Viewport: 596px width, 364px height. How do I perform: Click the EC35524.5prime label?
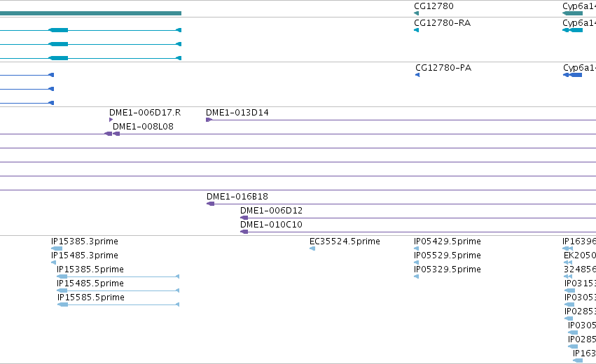pos(345,241)
